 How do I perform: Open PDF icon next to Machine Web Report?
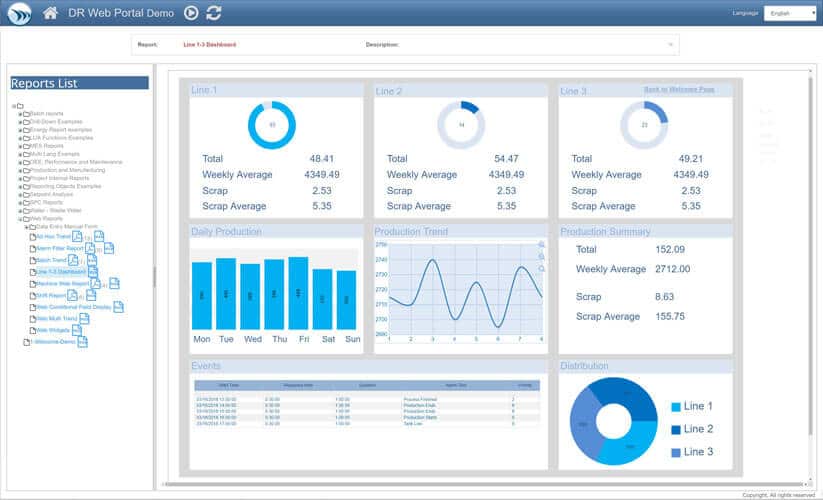[96, 283]
